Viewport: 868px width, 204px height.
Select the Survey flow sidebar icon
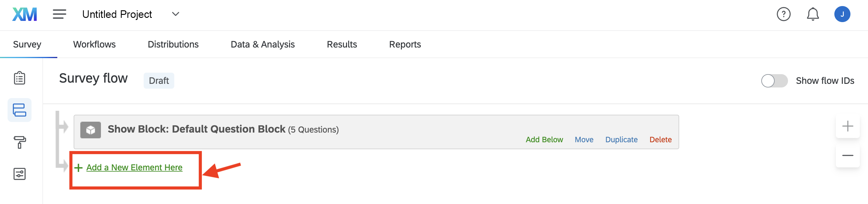19,110
